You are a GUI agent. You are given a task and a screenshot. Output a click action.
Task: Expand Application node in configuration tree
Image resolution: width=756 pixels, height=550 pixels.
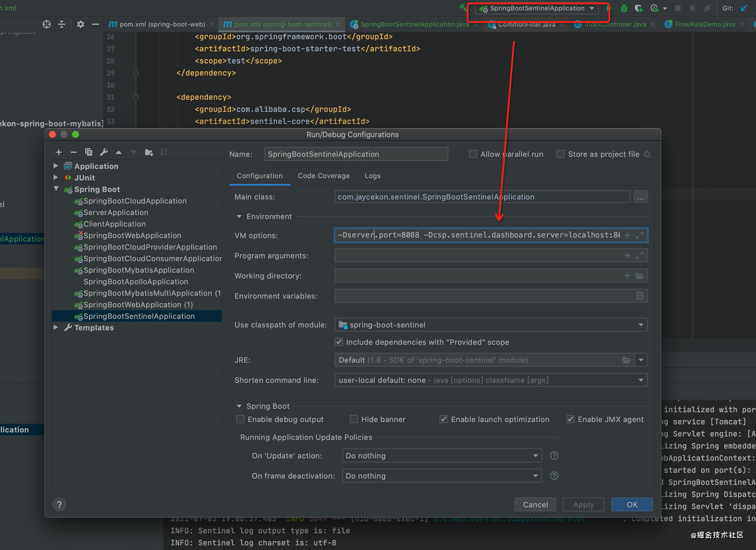(56, 166)
